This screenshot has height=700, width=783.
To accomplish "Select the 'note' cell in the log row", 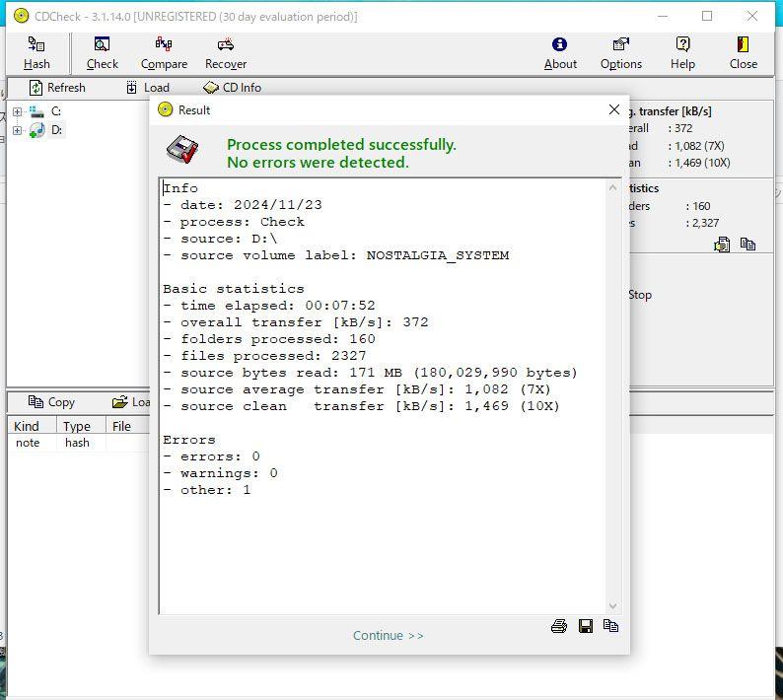I will point(28,443).
